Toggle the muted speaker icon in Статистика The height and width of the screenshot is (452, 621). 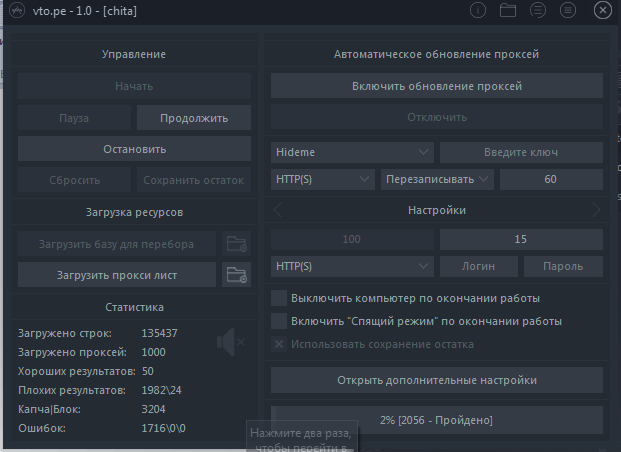click(x=230, y=344)
